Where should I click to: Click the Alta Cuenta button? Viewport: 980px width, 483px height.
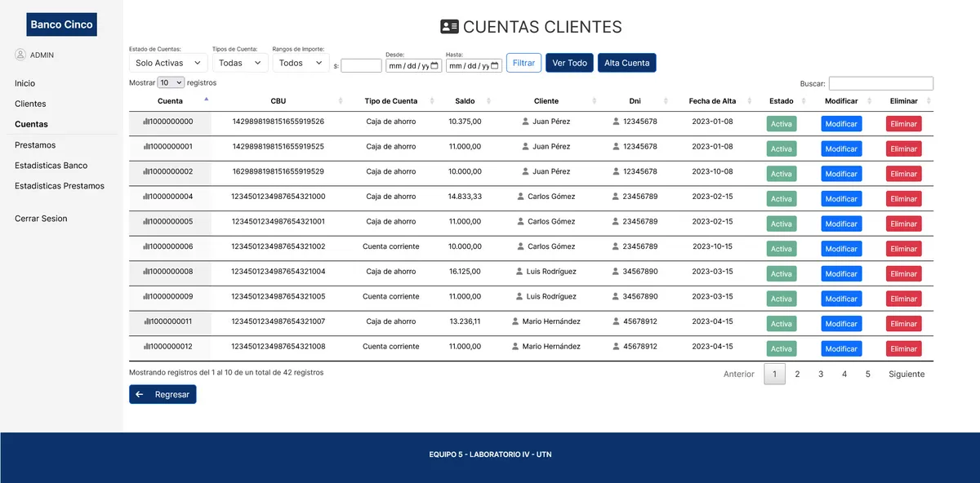pyautogui.click(x=626, y=62)
